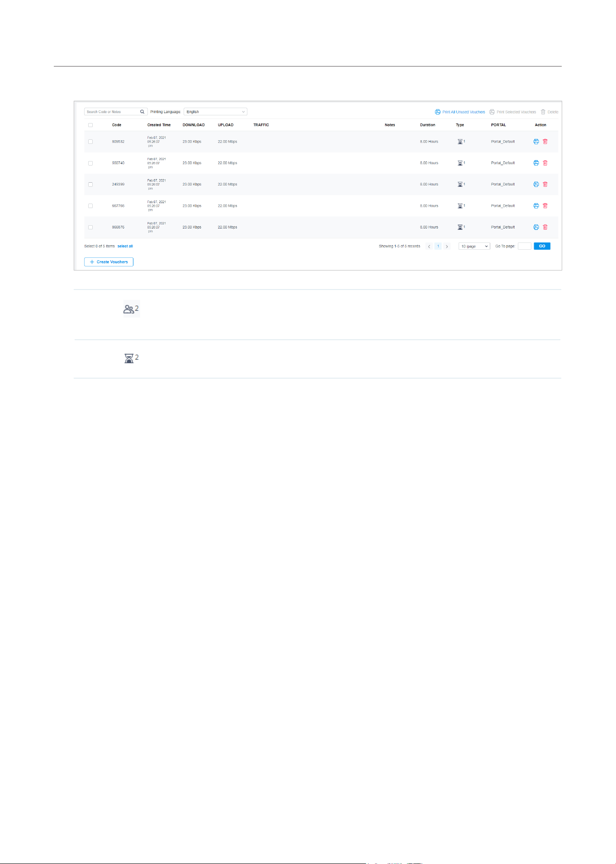
Task: Print voucher 866876
Action: point(536,227)
